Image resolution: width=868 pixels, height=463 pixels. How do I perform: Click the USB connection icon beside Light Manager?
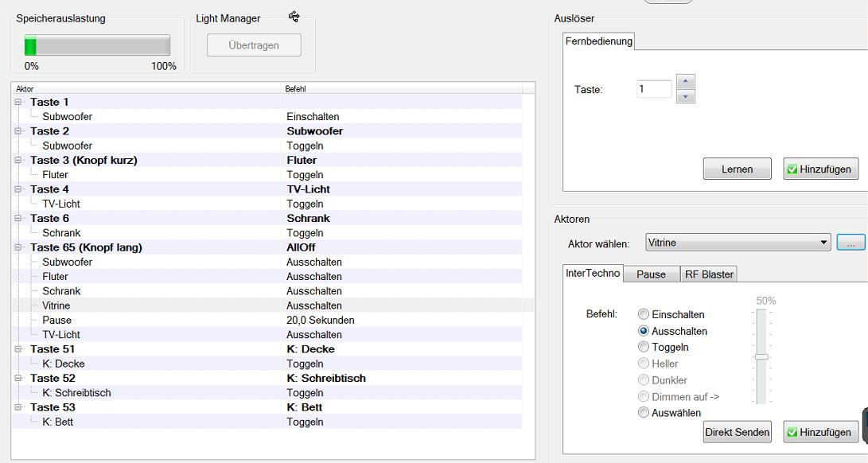(294, 17)
